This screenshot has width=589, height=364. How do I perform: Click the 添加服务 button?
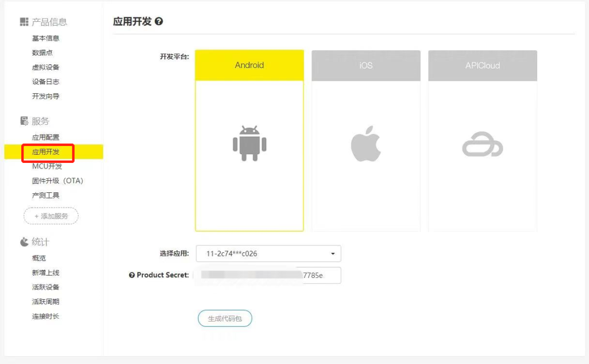click(51, 216)
